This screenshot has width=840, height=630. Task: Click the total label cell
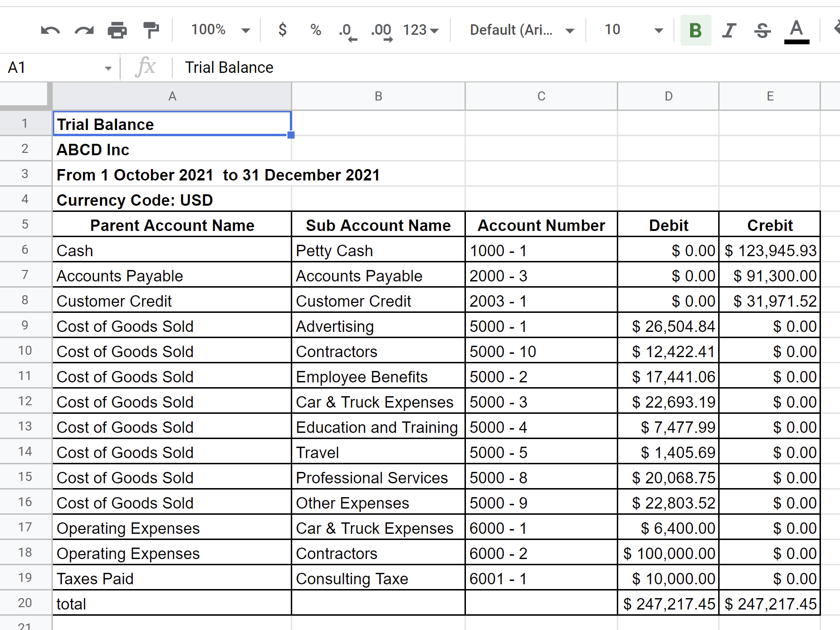tap(172, 604)
